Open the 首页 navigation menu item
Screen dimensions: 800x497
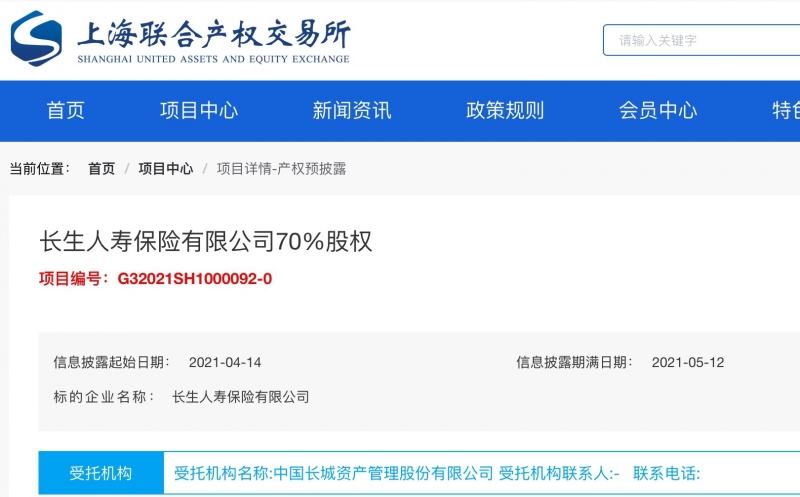click(65, 111)
